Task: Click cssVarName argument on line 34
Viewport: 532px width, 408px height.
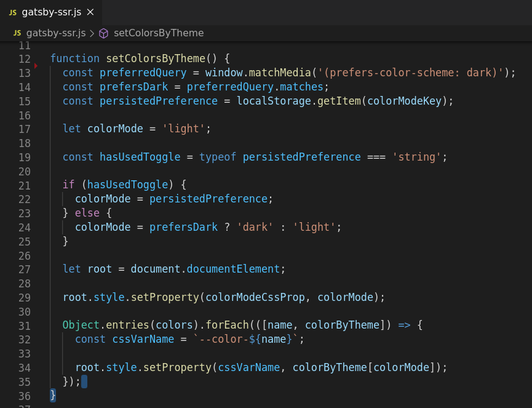Action: (x=248, y=367)
